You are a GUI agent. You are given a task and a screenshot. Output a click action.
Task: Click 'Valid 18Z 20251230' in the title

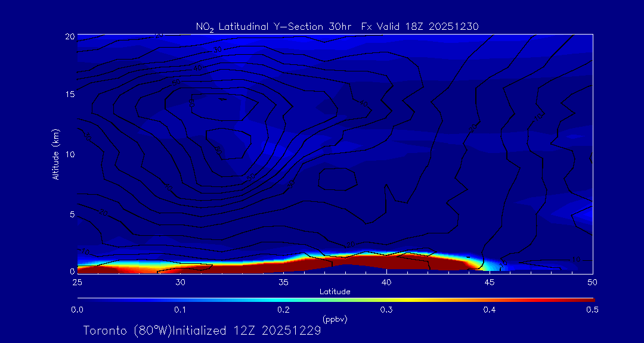[428, 27]
